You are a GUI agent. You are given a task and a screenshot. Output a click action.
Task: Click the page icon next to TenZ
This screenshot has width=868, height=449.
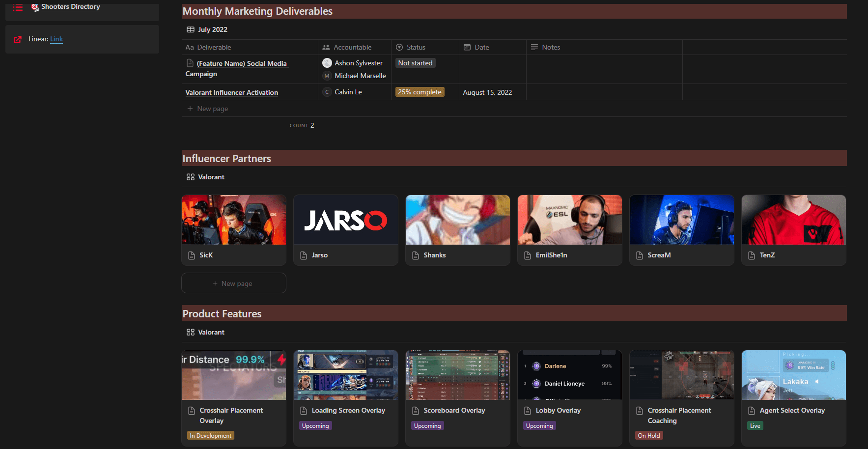(x=752, y=255)
